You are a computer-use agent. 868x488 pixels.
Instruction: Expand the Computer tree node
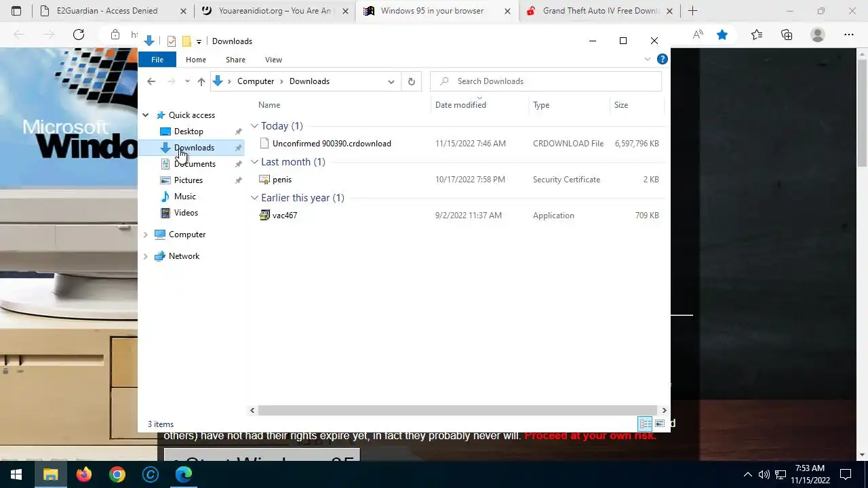pyautogui.click(x=145, y=235)
